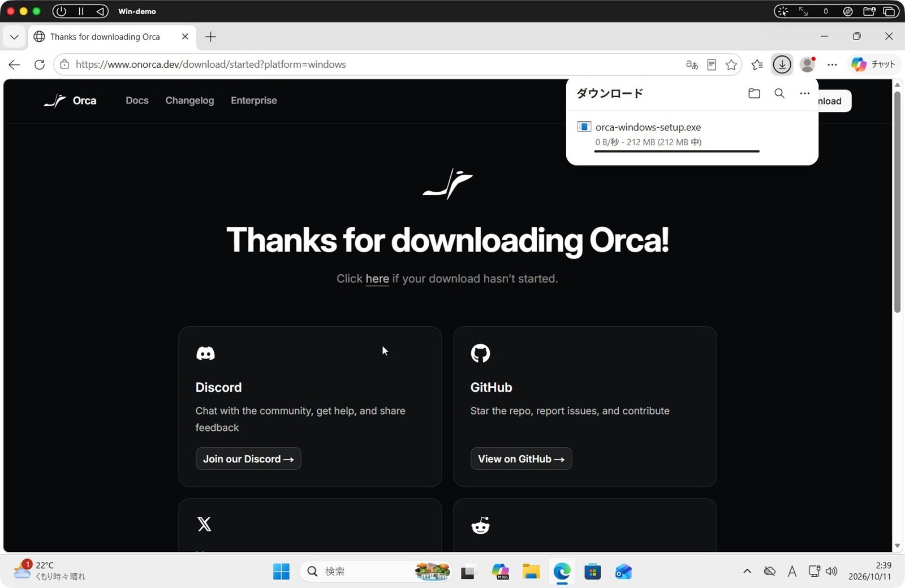Click the taskbar search box
This screenshot has width=905, height=588.
376,572
